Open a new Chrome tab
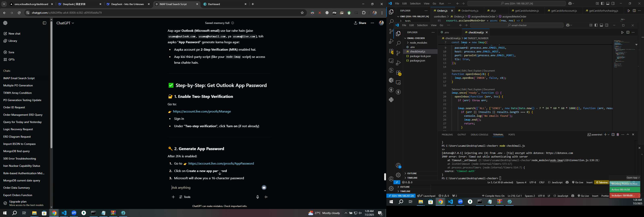644x217 pixels. pos(253,4)
